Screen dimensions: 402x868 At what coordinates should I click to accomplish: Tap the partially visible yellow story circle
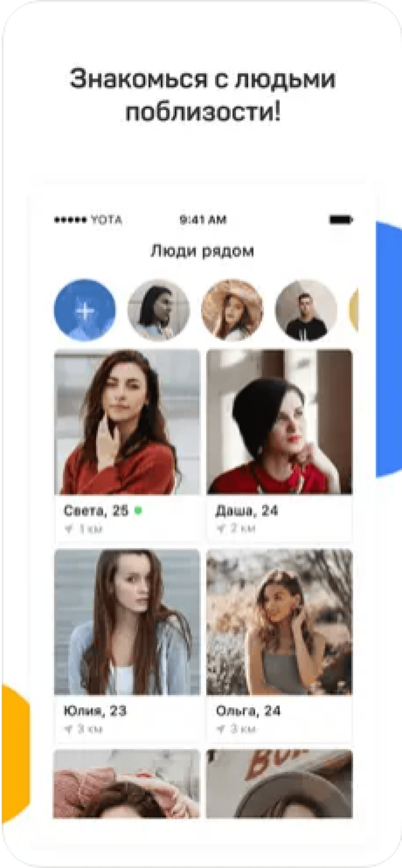point(354,310)
